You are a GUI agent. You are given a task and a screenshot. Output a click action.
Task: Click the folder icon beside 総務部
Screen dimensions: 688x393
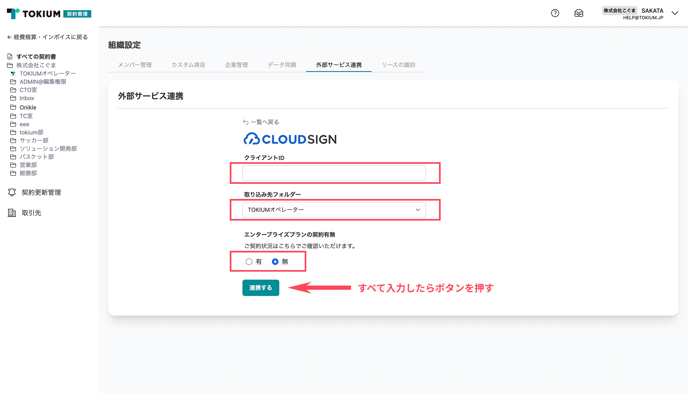[13, 173]
